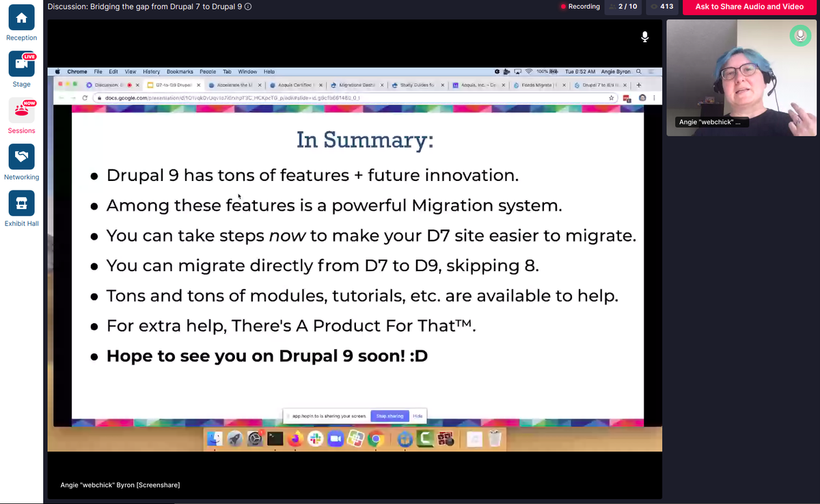Open the Trash in the shared dock
820x504 pixels.
click(x=495, y=439)
